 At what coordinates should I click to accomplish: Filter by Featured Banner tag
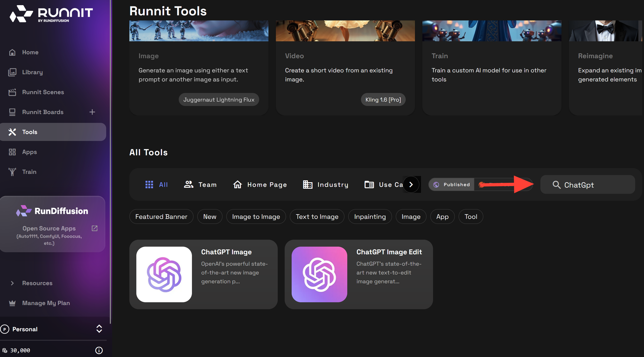click(x=161, y=217)
